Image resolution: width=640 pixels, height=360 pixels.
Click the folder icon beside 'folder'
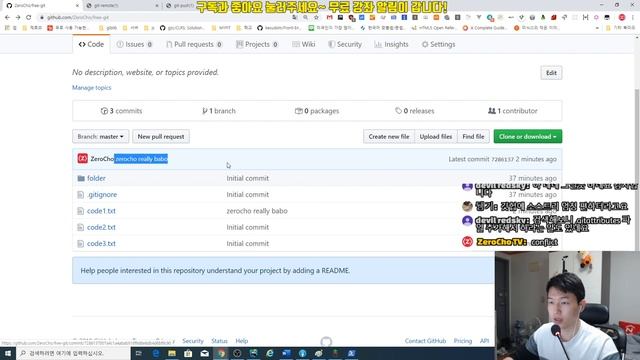pyautogui.click(x=81, y=178)
